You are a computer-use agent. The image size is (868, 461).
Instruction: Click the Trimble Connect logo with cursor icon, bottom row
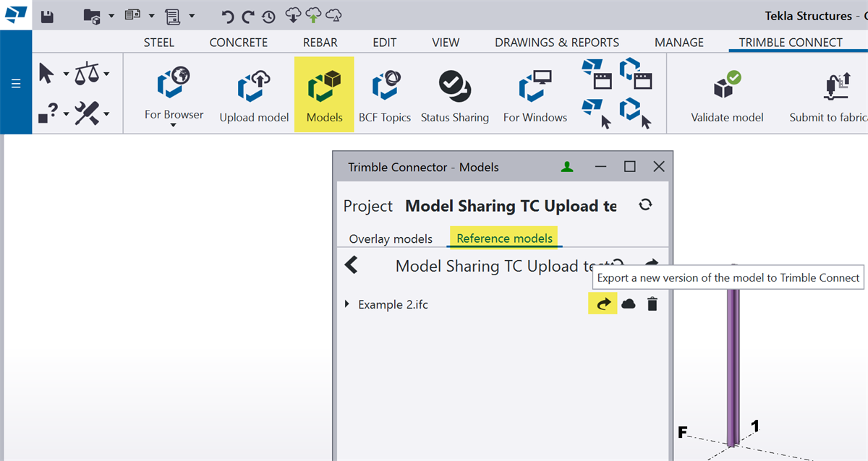[x=637, y=113]
